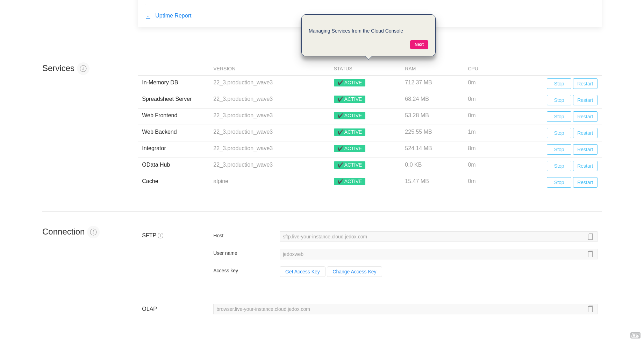Click the Uptime Report download icon
644x342 pixels.
(x=148, y=16)
